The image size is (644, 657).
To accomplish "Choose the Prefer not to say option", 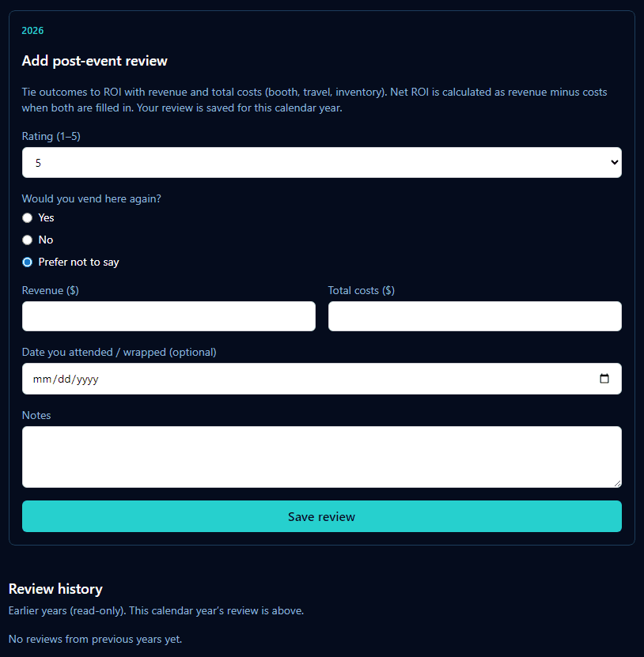I will [27, 262].
